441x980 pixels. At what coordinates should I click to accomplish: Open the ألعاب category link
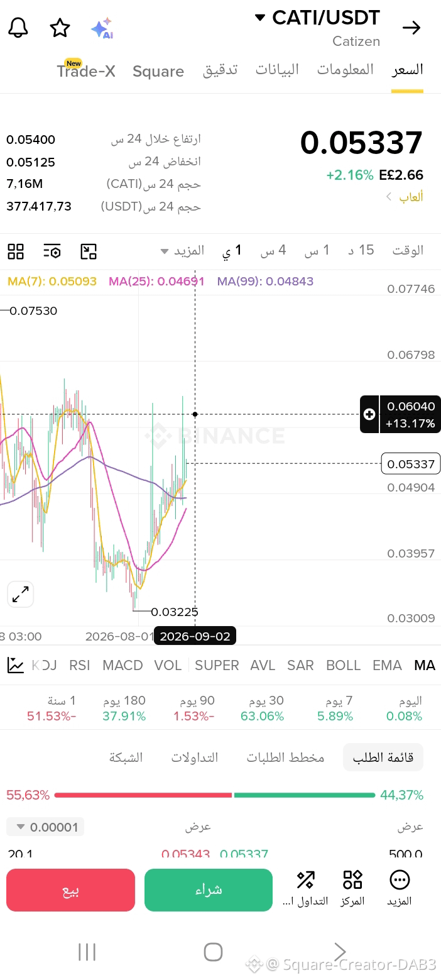tap(405, 197)
